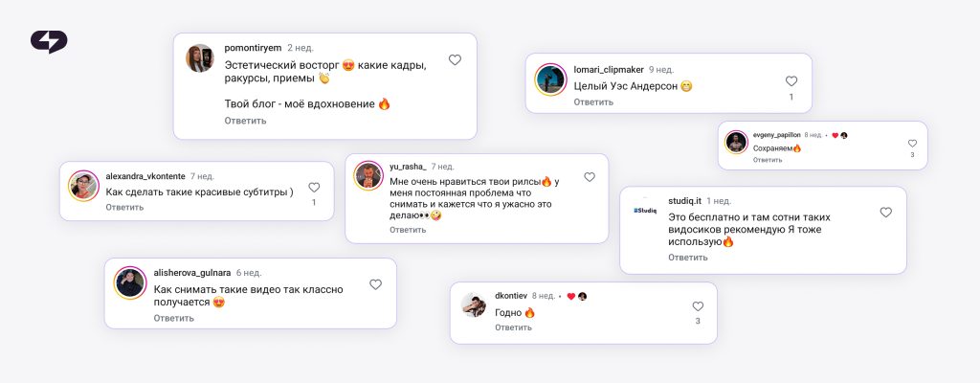This screenshot has width=980, height=383.
Task: Reply to yu_rasha_'s comment about reels
Action: click(408, 230)
